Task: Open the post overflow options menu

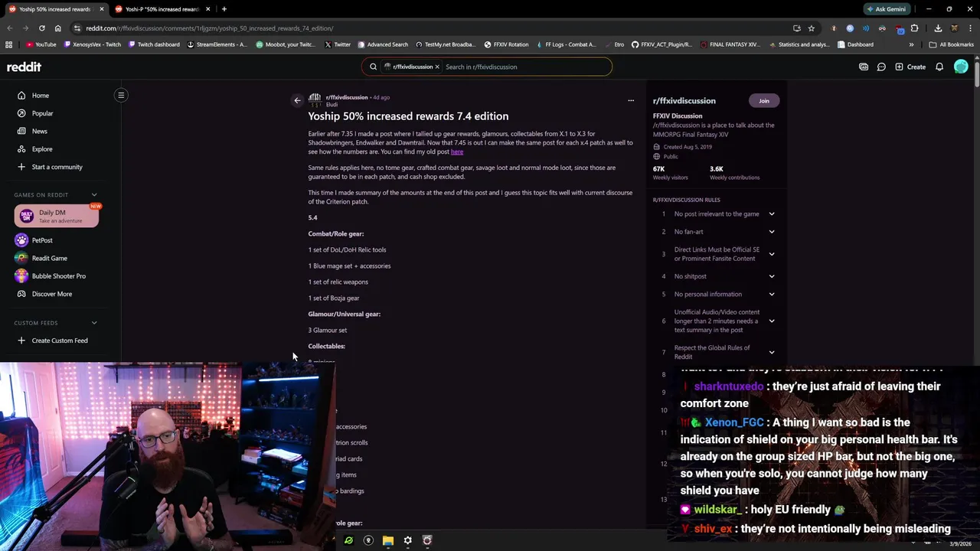Action: click(x=631, y=100)
